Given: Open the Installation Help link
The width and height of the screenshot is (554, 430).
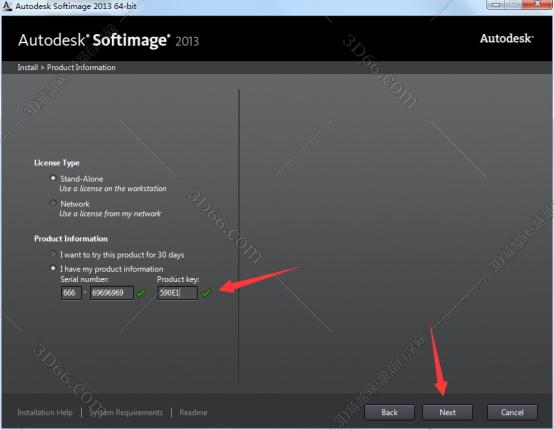Looking at the screenshot, I should (x=45, y=412).
